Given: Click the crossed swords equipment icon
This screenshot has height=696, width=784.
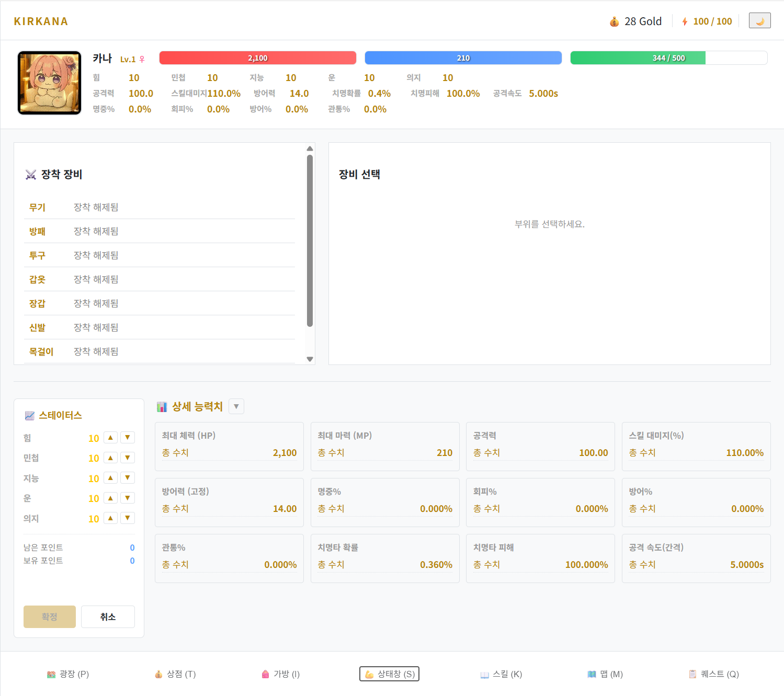Looking at the screenshot, I should [x=31, y=175].
